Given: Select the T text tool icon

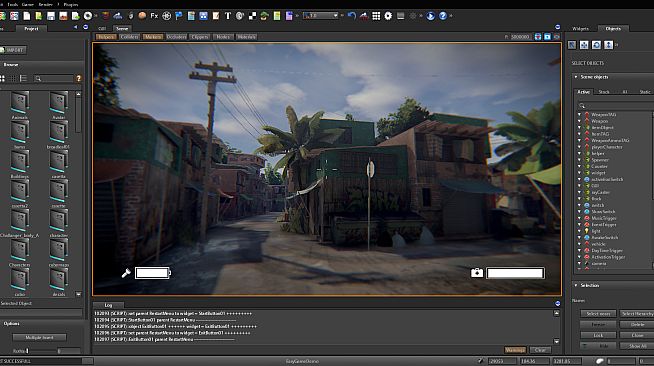Looking at the screenshot, I should (x=228, y=16).
